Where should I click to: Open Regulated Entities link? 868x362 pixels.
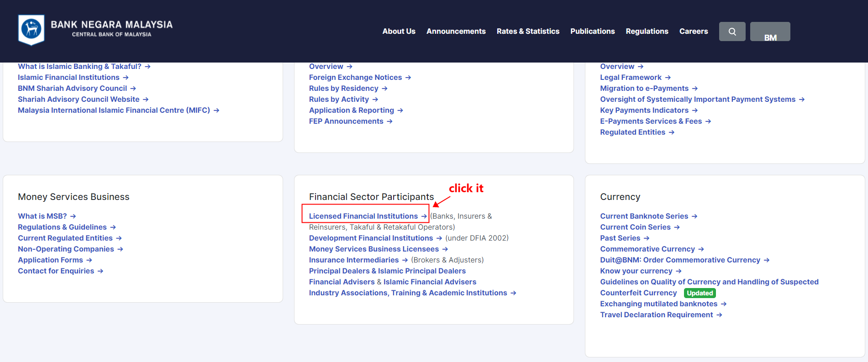tap(637, 132)
